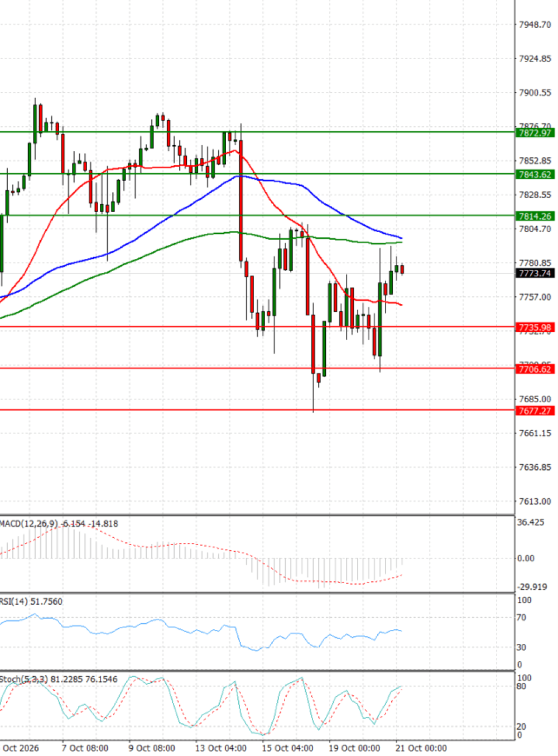Click the 7780.85 price axis label
This screenshot has width=558, height=756.
(x=535, y=263)
